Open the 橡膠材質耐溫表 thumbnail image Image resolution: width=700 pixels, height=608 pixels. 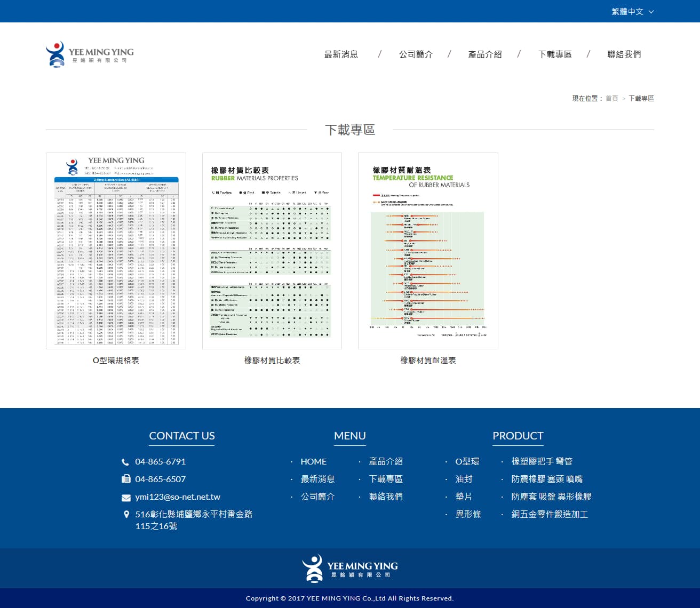(428, 251)
